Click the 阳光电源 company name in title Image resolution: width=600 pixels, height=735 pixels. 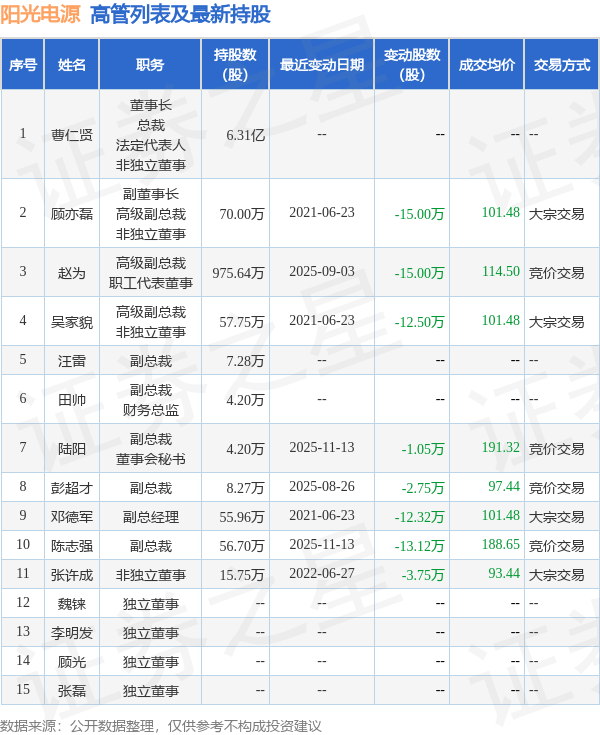41,15
